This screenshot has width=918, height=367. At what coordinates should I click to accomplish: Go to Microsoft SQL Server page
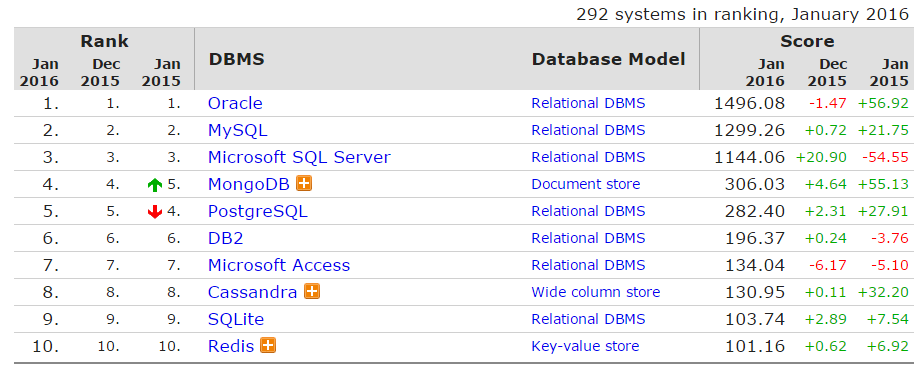pyautogui.click(x=299, y=157)
